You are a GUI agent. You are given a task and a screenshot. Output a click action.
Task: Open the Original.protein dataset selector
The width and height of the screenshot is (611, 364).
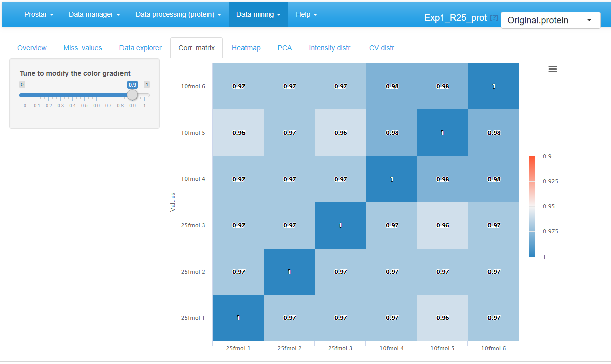[x=550, y=19]
